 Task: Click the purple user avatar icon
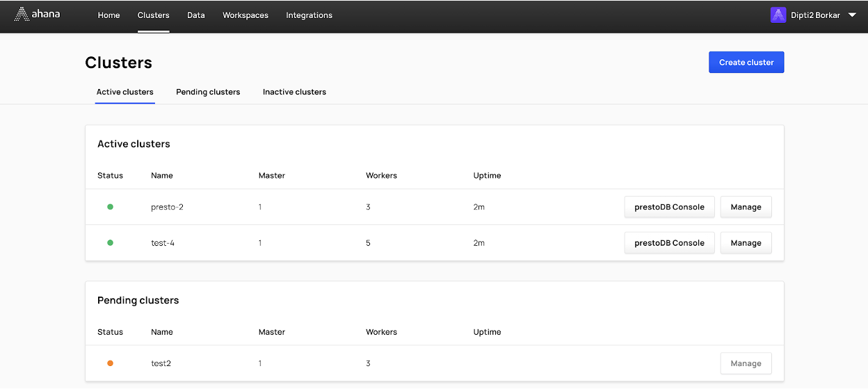778,15
